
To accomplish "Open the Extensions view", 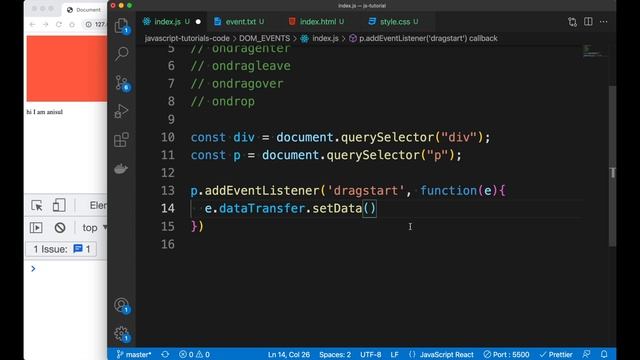I will click(x=122, y=140).
